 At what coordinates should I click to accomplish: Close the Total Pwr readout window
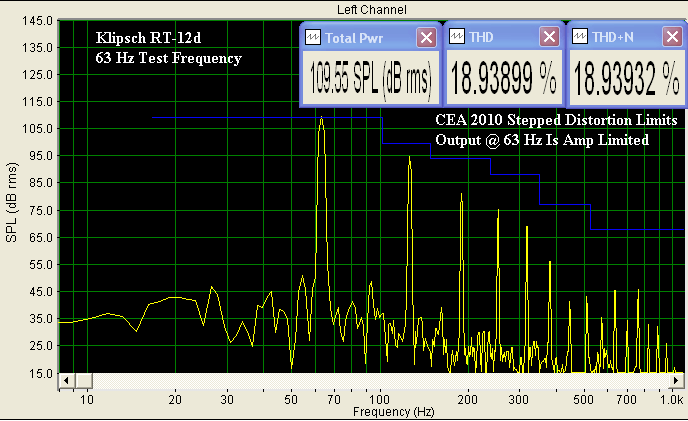click(426, 37)
